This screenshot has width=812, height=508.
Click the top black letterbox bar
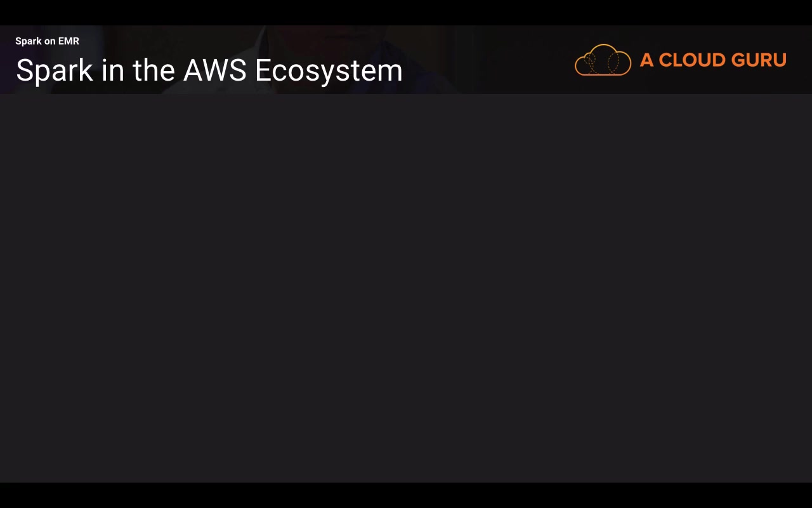coord(406,12)
